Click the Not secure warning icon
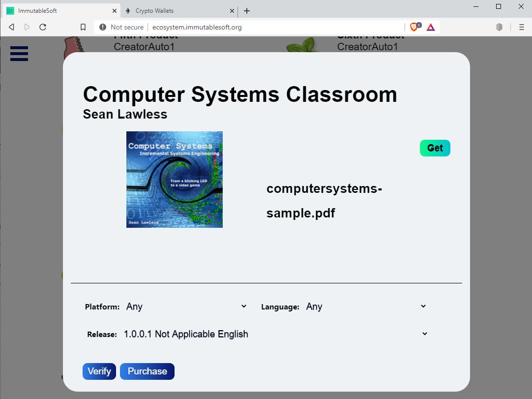The width and height of the screenshot is (532, 399). click(102, 27)
